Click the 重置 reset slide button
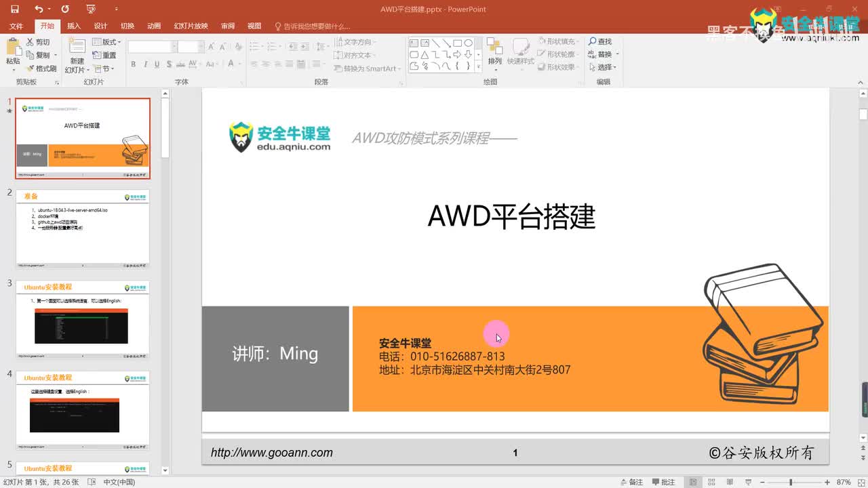The height and width of the screenshot is (488, 868). (104, 55)
